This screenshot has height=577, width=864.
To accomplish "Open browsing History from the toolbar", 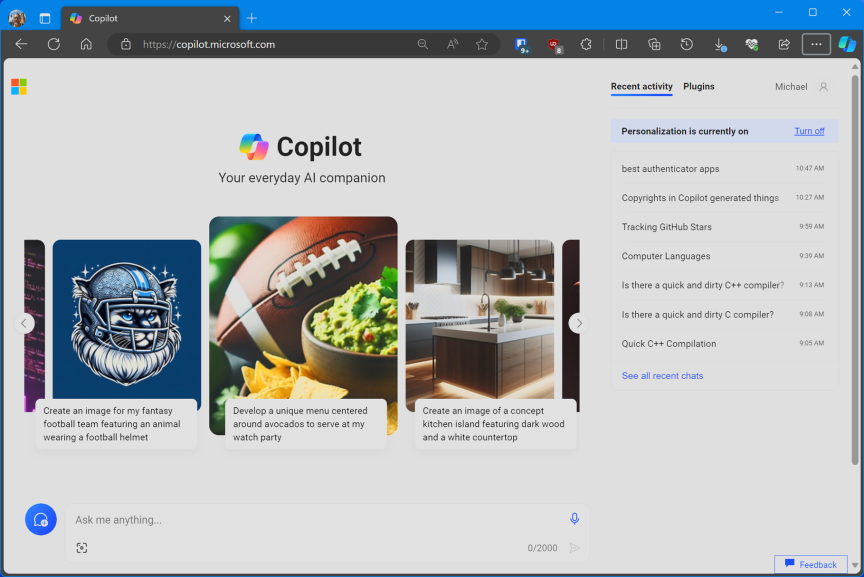I will (686, 44).
